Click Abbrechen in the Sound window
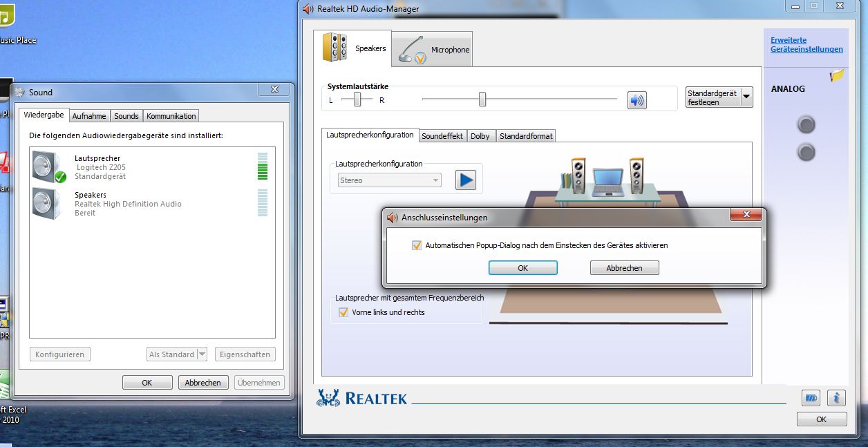The height and width of the screenshot is (447, 868). point(203,382)
